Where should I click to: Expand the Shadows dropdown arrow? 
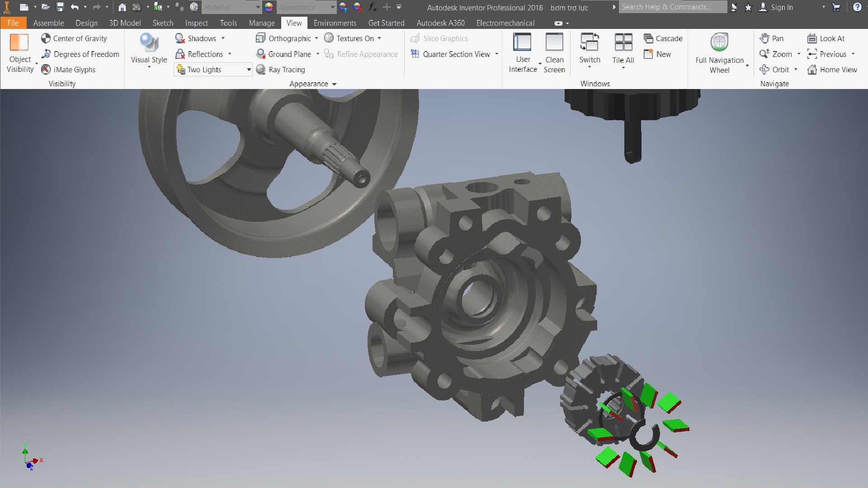tap(223, 38)
